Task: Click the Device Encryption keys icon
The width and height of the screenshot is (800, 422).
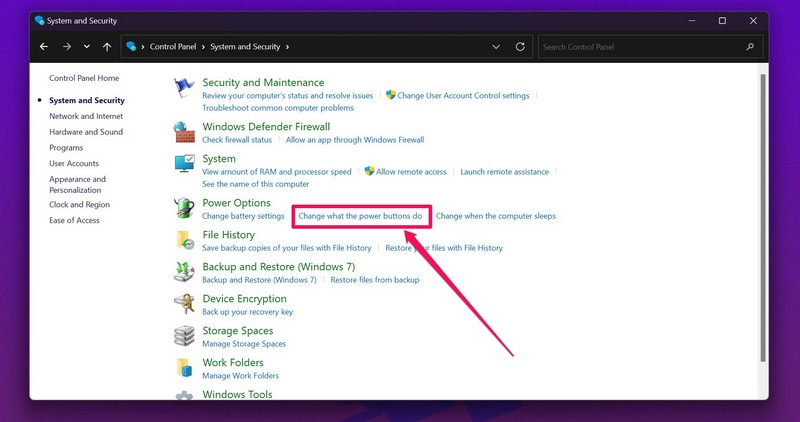Action: (184, 304)
